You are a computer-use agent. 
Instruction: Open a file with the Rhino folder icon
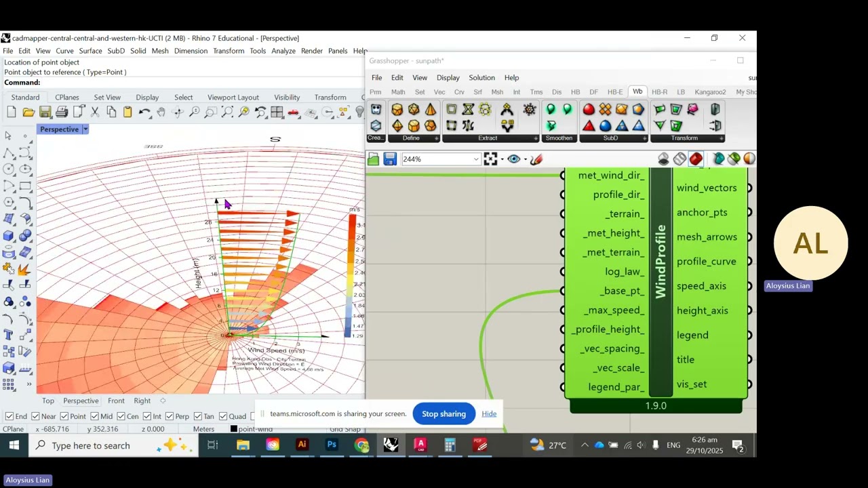(x=28, y=113)
